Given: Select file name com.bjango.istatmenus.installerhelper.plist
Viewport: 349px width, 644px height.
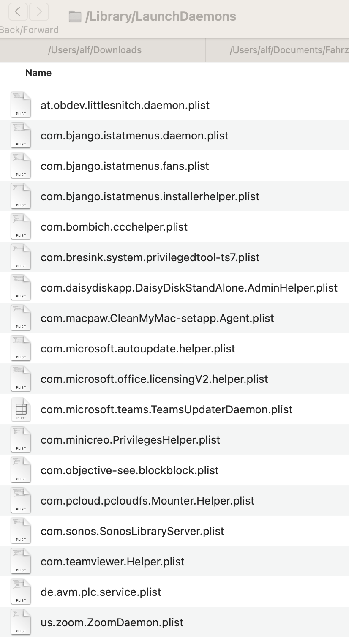Looking at the screenshot, I should [150, 196].
